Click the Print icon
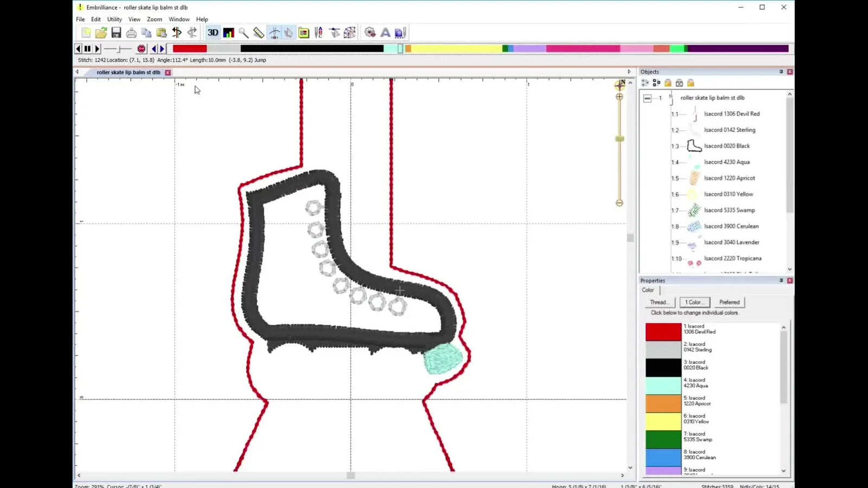 (131, 33)
